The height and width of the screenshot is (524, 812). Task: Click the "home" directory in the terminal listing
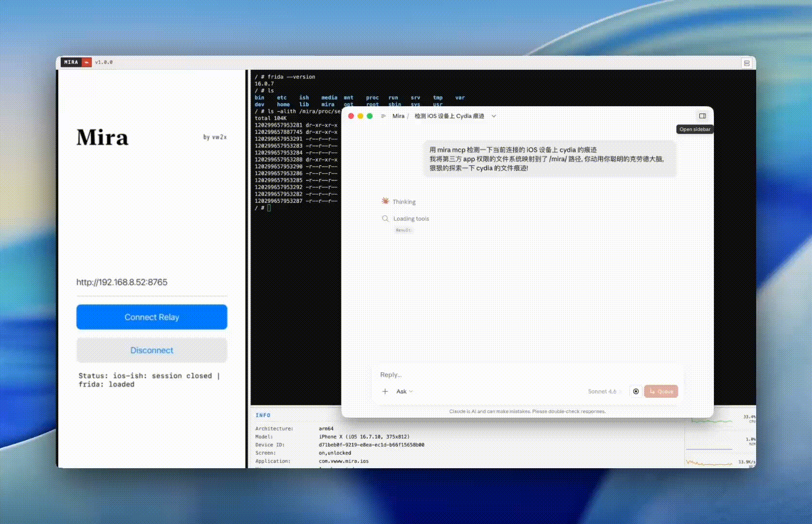283,104
